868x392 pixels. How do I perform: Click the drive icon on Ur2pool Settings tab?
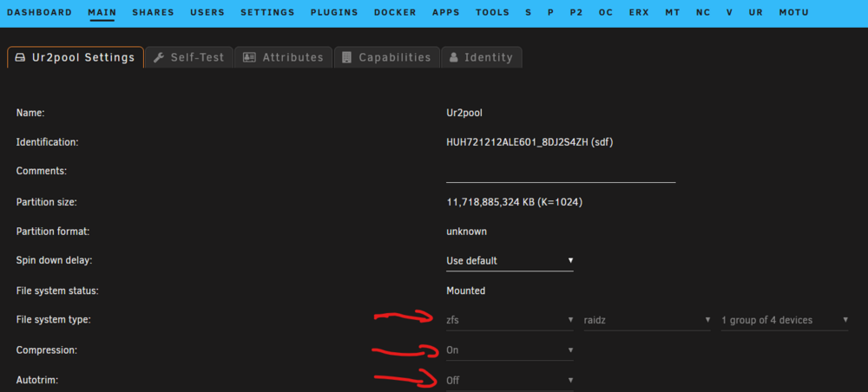point(20,57)
